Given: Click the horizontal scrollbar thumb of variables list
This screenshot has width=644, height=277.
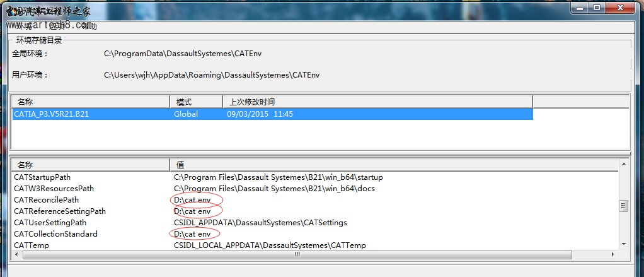Looking at the screenshot, I should click(x=296, y=255).
